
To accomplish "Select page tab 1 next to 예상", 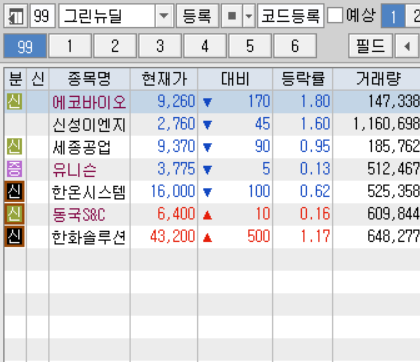I will point(393,16).
